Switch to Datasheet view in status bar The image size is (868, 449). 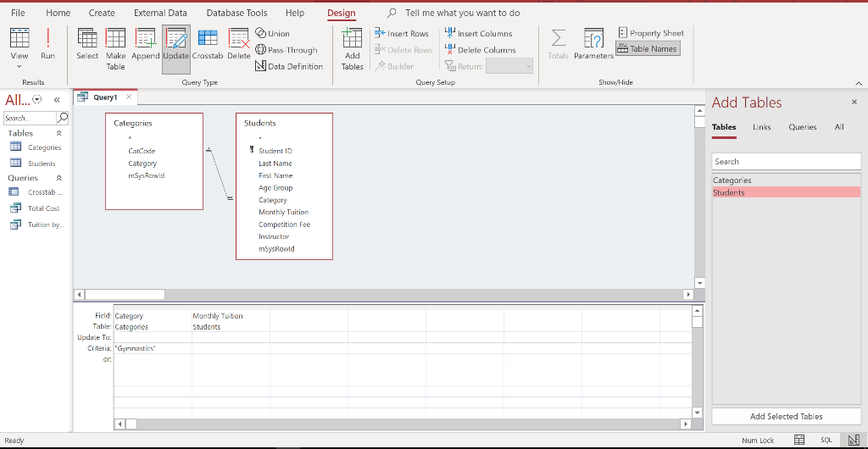point(798,441)
